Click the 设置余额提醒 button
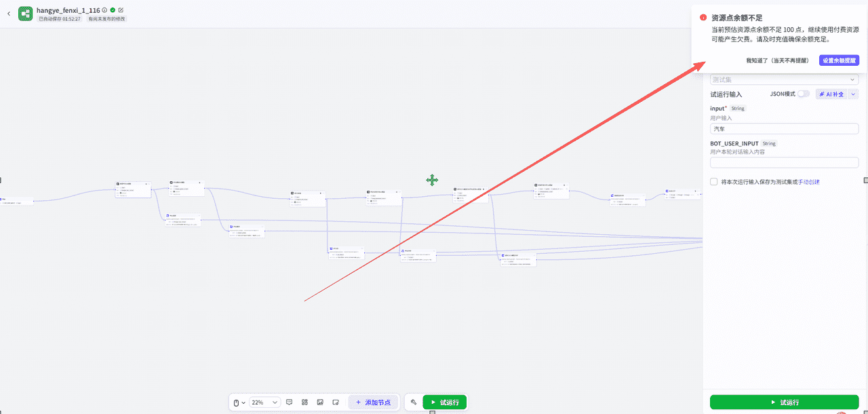This screenshot has width=868, height=414. click(x=839, y=60)
